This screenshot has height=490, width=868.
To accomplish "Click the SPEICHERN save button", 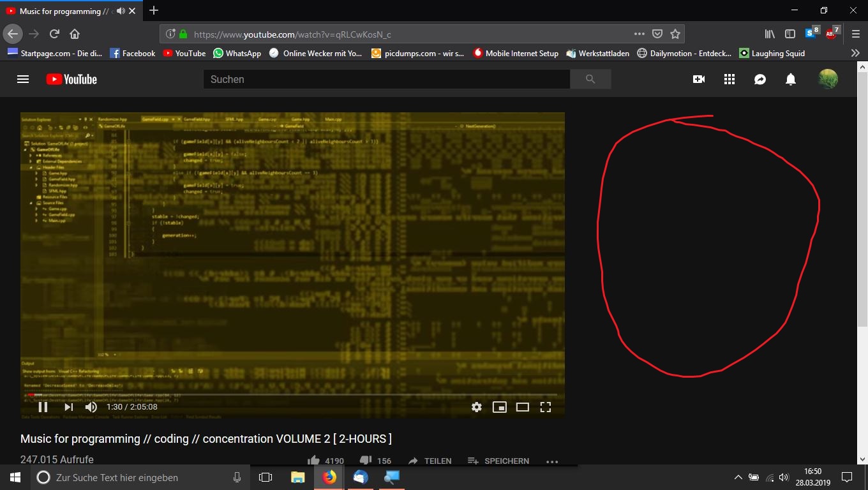I will [498, 461].
